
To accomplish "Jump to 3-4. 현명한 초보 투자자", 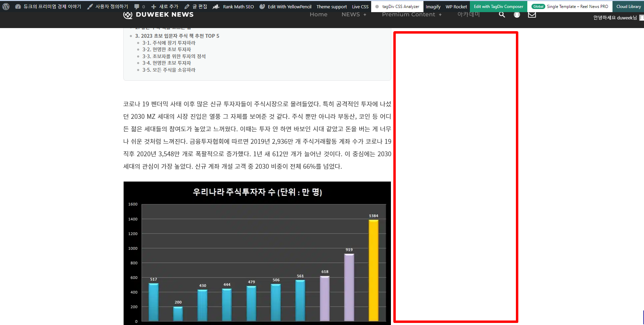I will [167, 63].
